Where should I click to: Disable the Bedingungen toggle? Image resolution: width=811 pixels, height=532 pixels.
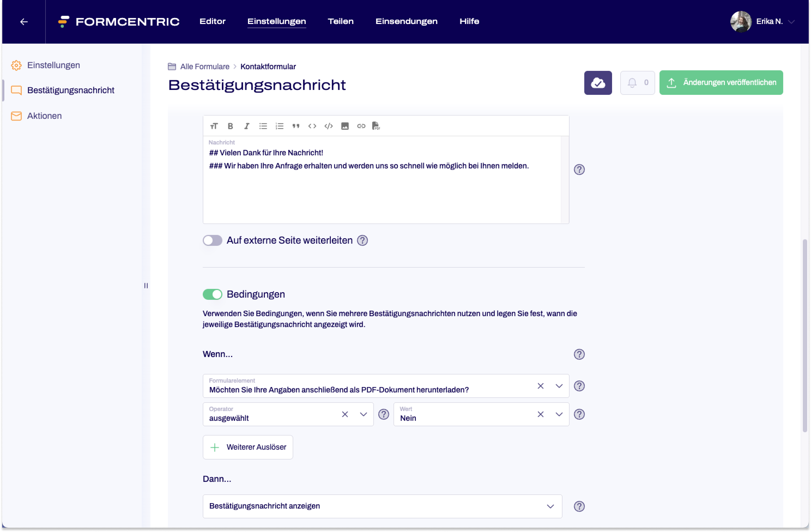pyautogui.click(x=213, y=294)
